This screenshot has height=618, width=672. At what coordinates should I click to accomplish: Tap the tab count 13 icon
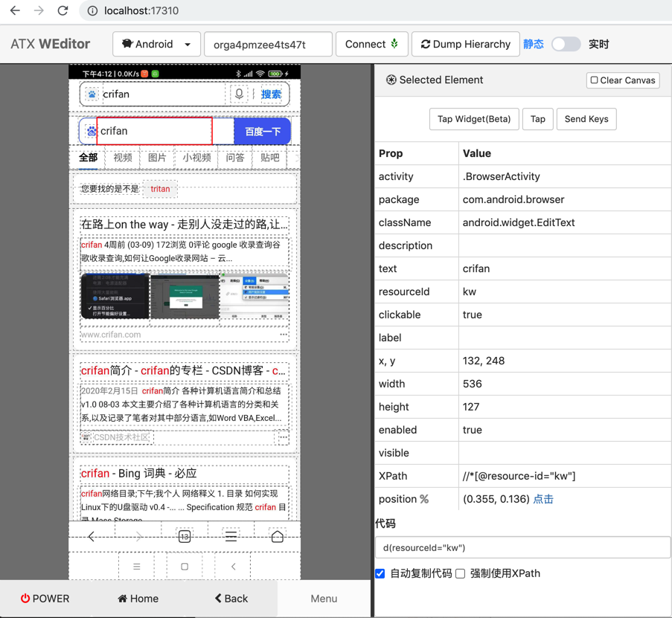[185, 536]
